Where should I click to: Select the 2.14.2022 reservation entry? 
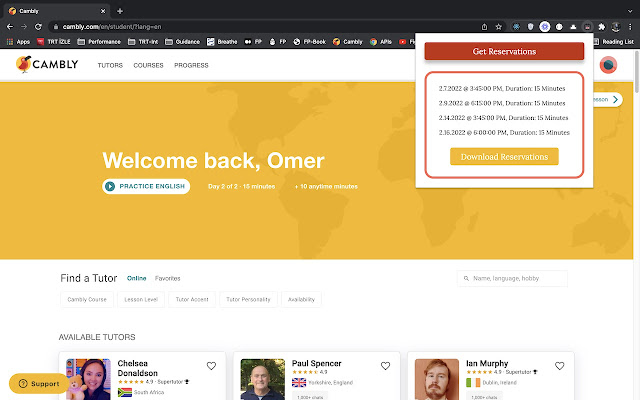[503, 118]
